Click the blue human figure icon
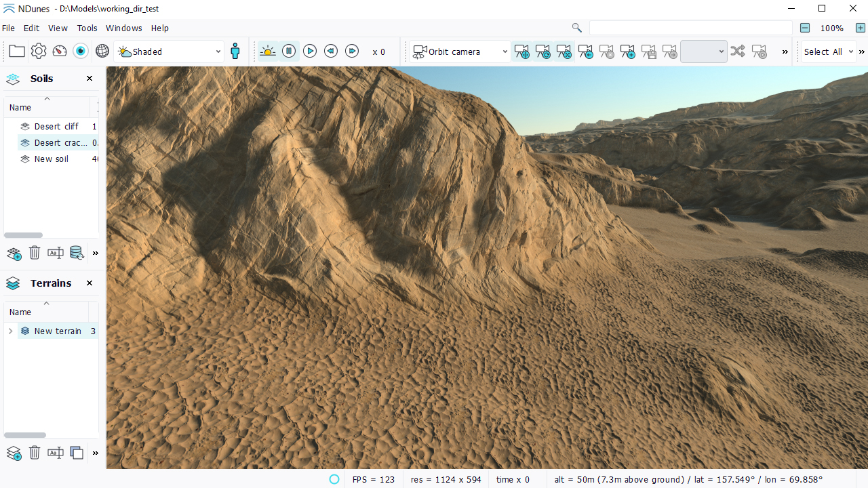Screen dimensions: 868x488 235,52
